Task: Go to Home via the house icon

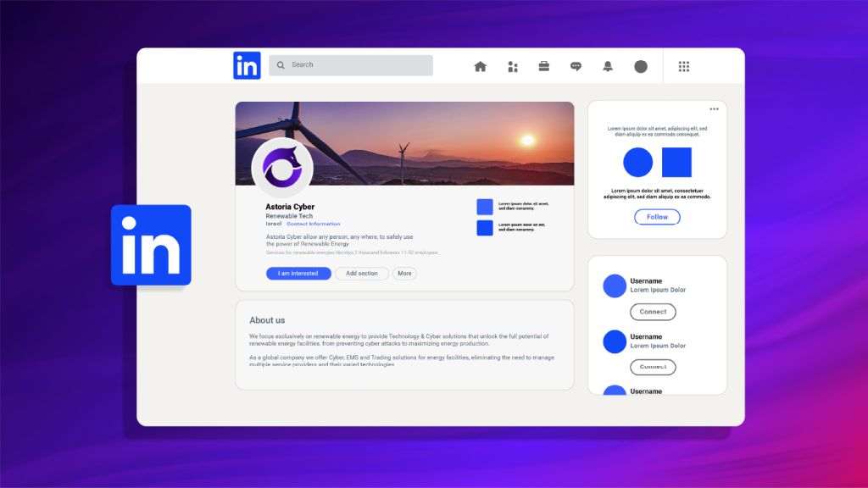Action: click(480, 66)
